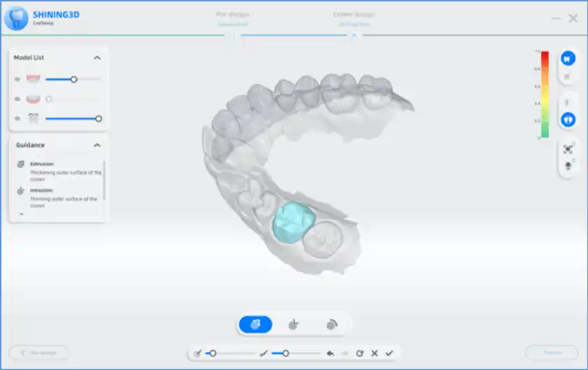The width and height of the screenshot is (588, 370).
Task: Open the Pre-design step tab
Action: pyautogui.click(x=232, y=18)
